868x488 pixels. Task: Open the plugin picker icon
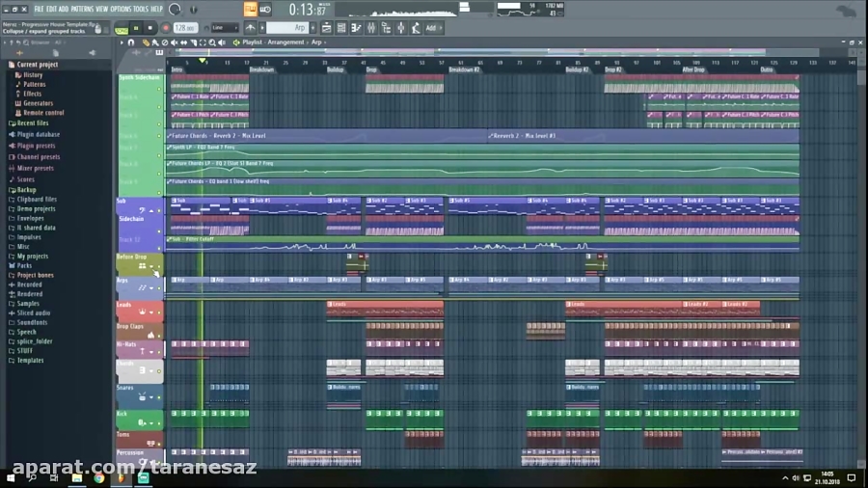[401, 28]
